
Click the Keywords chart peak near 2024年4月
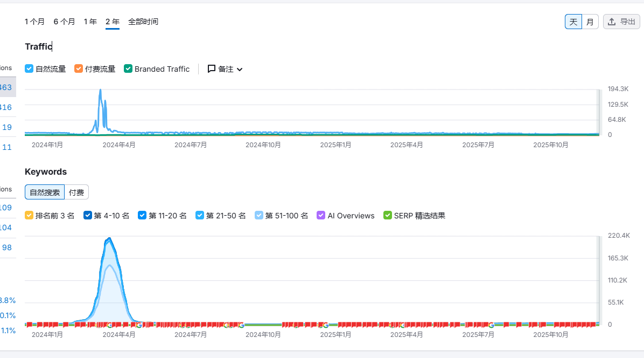click(x=109, y=238)
